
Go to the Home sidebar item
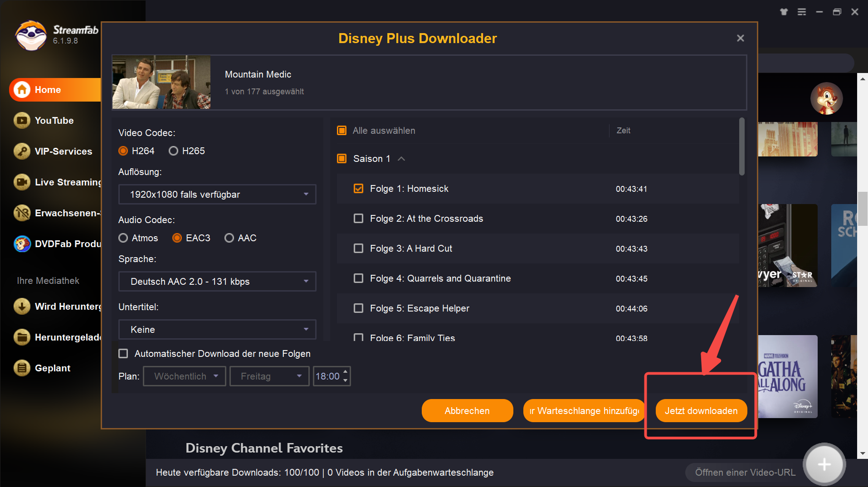[55, 90]
